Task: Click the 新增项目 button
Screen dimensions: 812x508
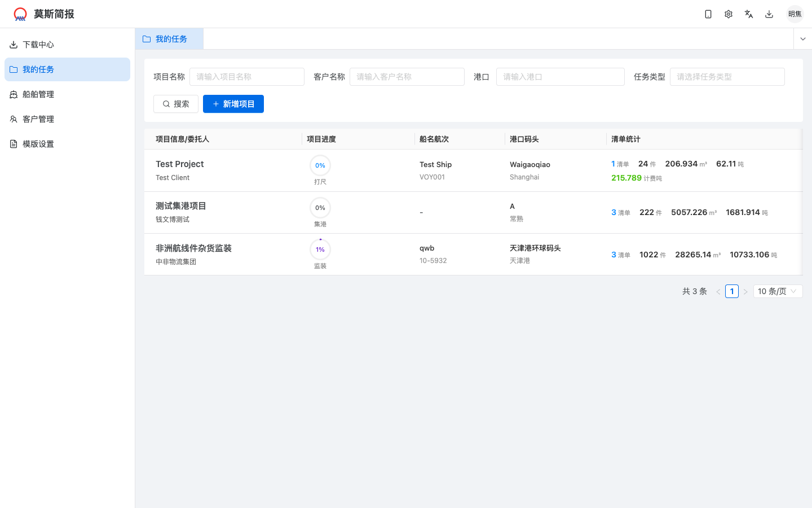Action: point(233,104)
